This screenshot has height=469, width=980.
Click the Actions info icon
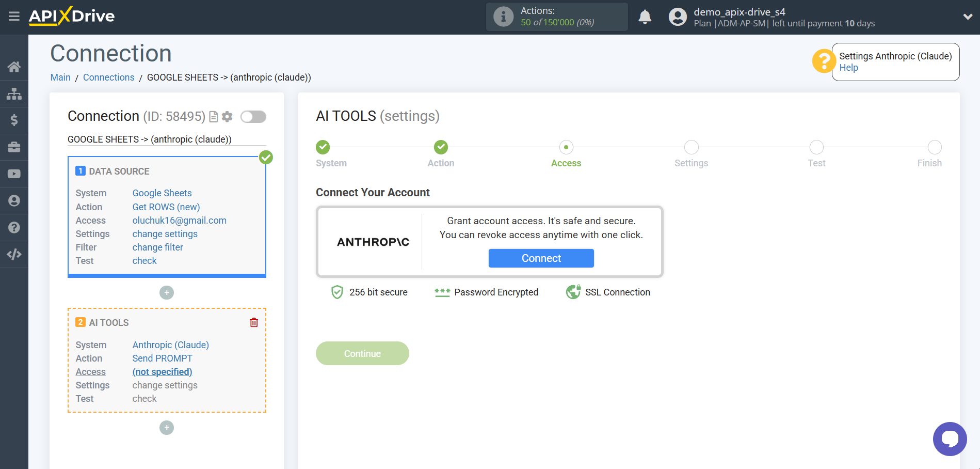coord(503,17)
